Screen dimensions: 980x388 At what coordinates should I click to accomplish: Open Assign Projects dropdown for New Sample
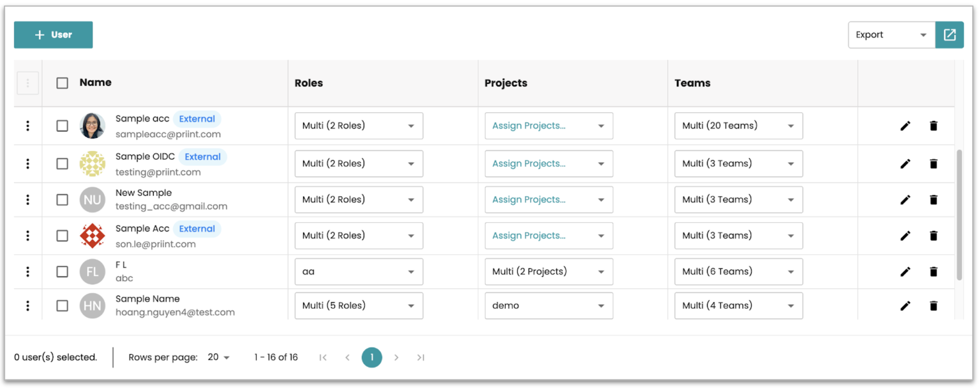[549, 200]
